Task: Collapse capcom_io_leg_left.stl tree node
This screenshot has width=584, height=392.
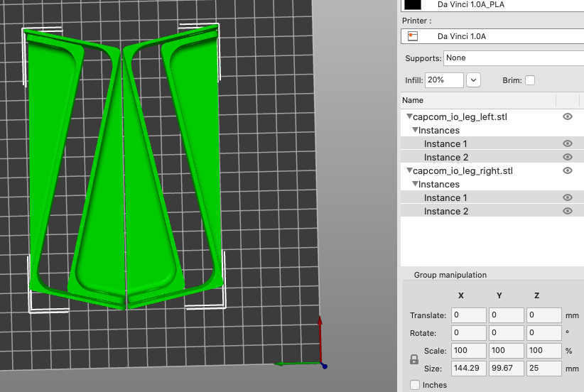Action: tap(409, 116)
